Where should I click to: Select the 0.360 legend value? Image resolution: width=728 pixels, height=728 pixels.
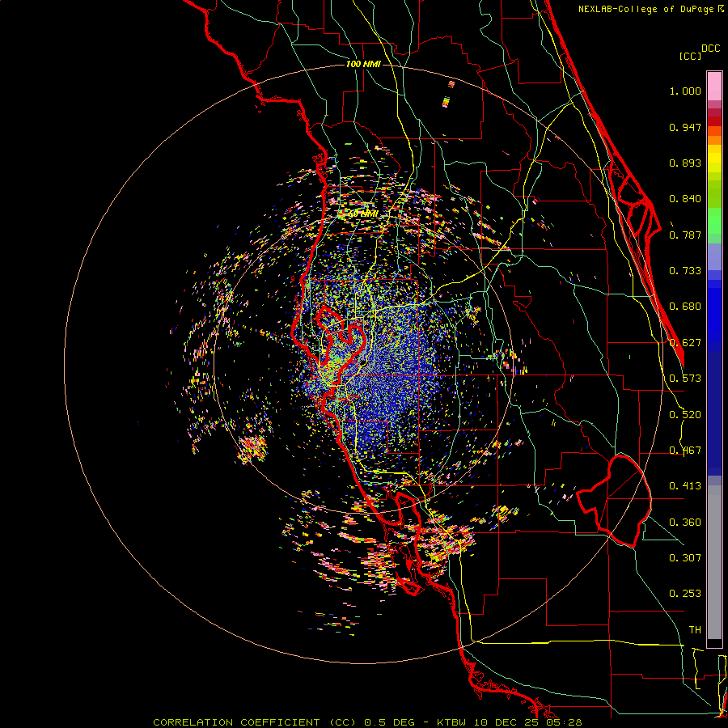pos(685,523)
